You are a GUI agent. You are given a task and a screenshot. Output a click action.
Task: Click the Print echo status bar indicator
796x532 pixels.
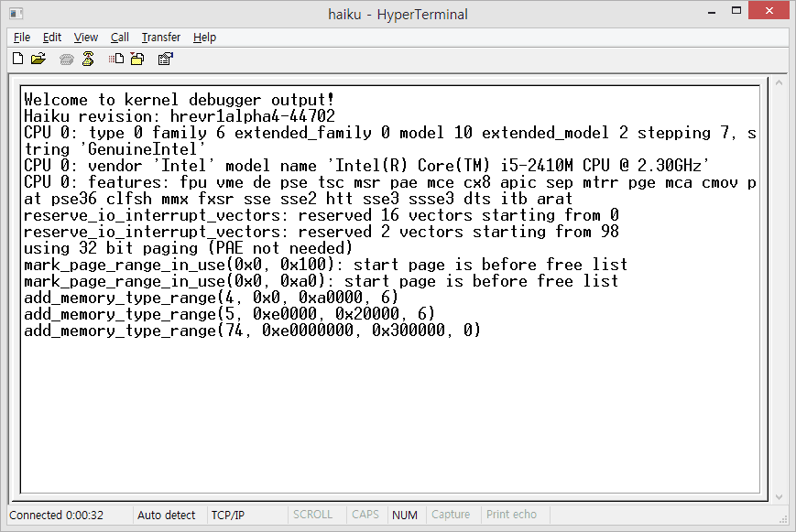click(x=511, y=516)
